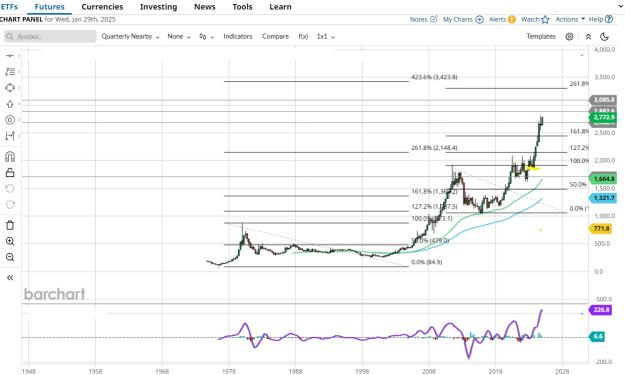This screenshot has width=625, height=375.
Task: Click the undo arrow in left toolbar
Action: coord(10,188)
